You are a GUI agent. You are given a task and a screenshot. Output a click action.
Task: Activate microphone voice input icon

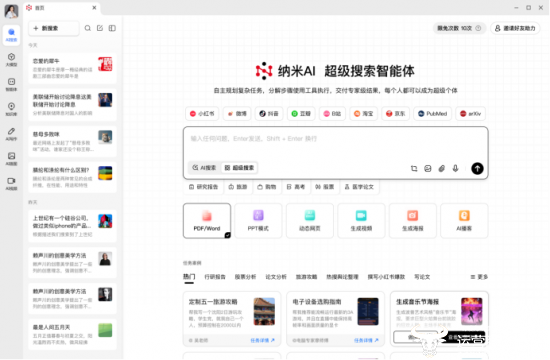tap(455, 168)
